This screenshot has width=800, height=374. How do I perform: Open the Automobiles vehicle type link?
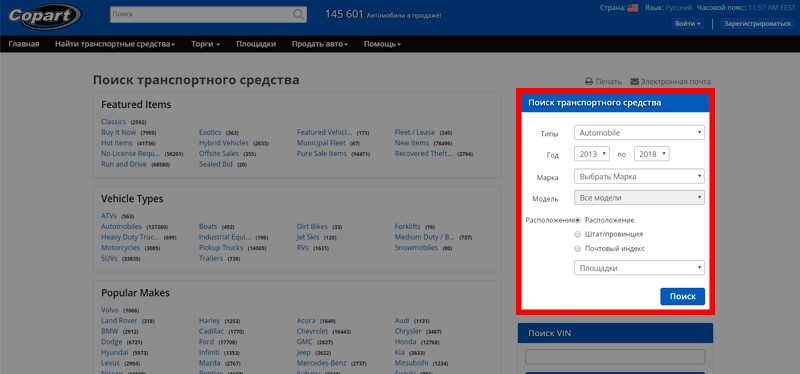coord(121,227)
